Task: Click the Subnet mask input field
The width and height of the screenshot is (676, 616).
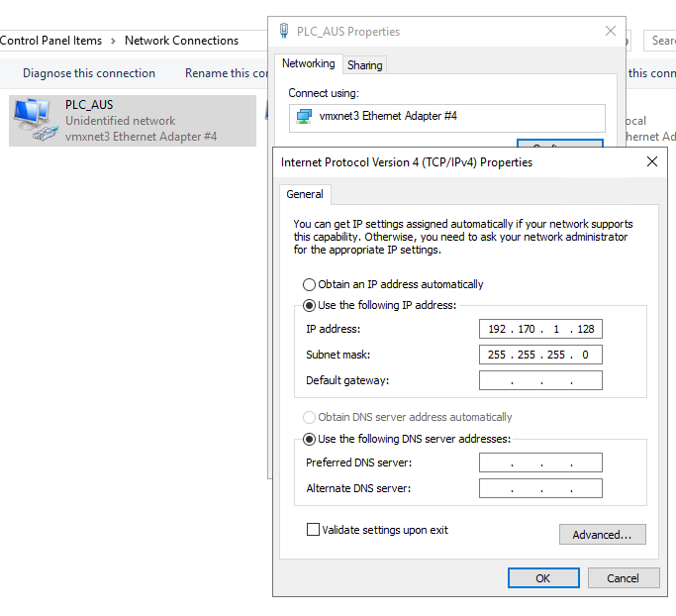Action: (540, 355)
